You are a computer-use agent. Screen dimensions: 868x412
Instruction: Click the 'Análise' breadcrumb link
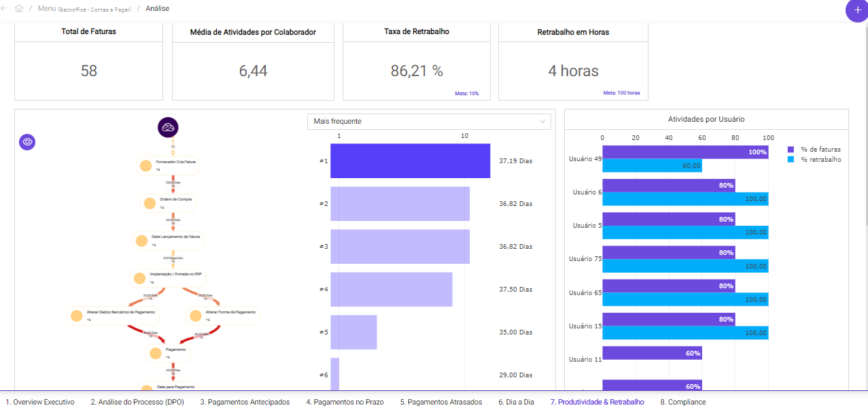click(x=158, y=8)
